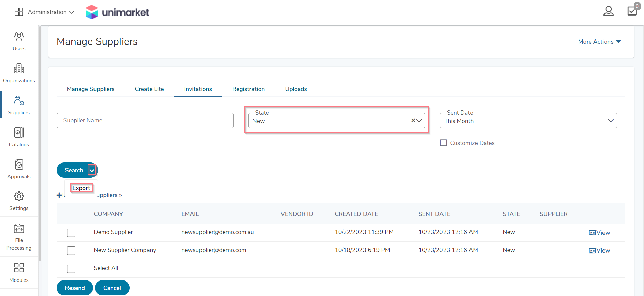Select the Demo Supplier row checkbox

point(71,233)
